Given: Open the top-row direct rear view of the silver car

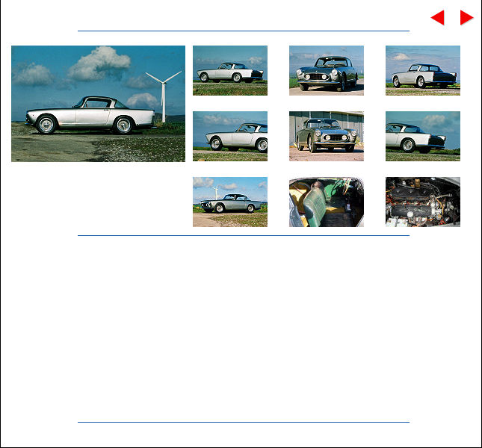Looking at the screenshot, I should [423, 71].
